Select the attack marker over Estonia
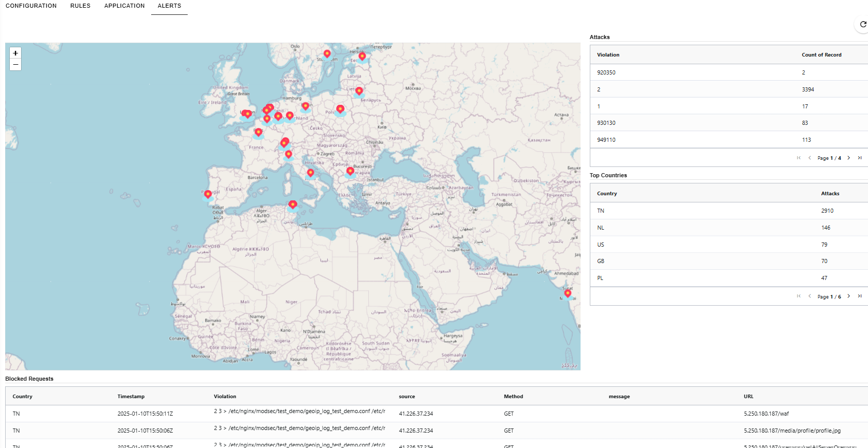The height and width of the screenshot is (448, 868). click(x=362, y=57)
